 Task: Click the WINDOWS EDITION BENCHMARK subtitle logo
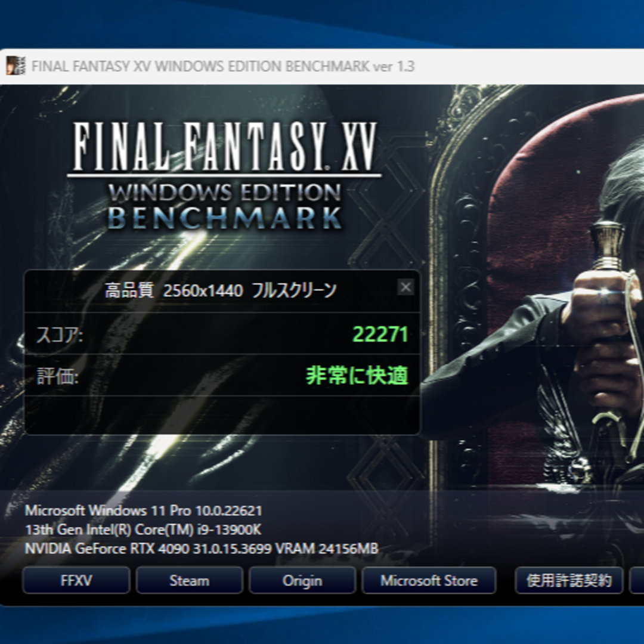pos(225,206)
